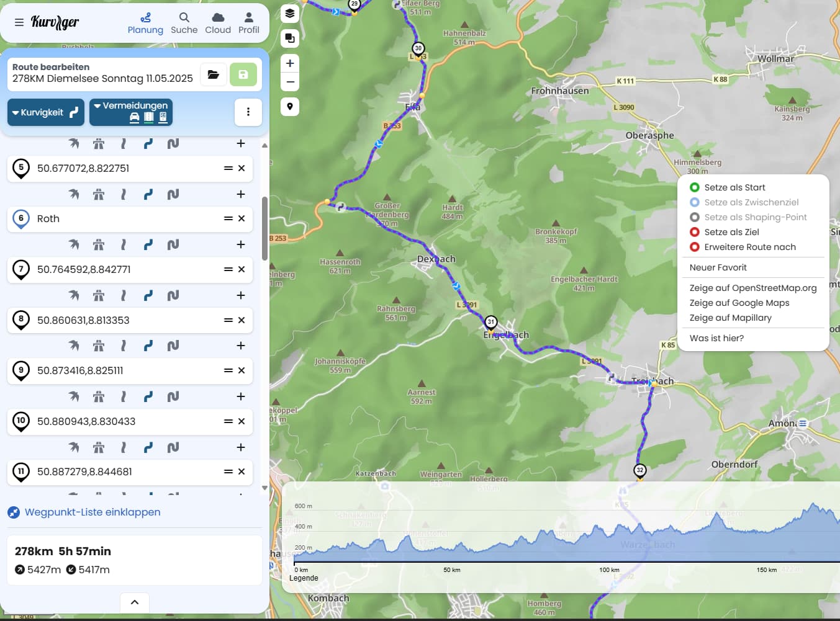Select Zeige auf OpenStreetMap.org
The width and height of the screenshot is (840, 621).
[x=753, y=288]
